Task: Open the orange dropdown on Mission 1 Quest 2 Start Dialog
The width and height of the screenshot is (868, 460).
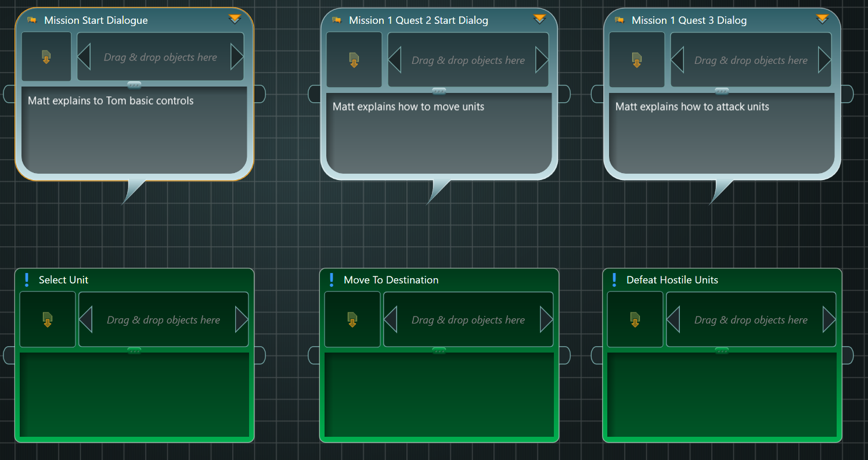Action: click(540, 19)
